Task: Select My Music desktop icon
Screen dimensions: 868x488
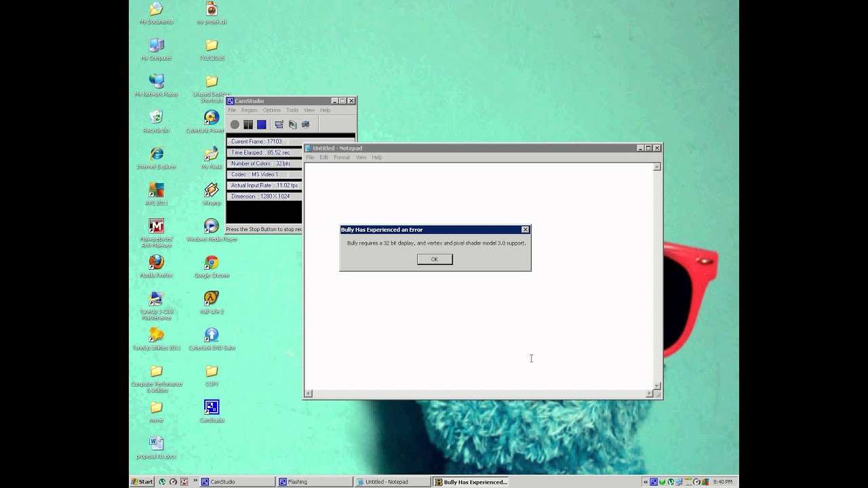Action: (x=212, y=158)
